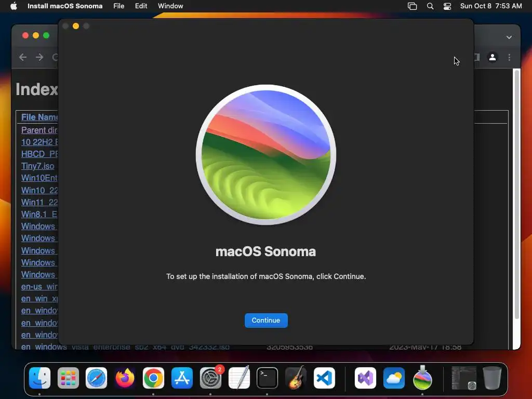
Task: Open the HBCD_PE link in the index
Action: 39,154
